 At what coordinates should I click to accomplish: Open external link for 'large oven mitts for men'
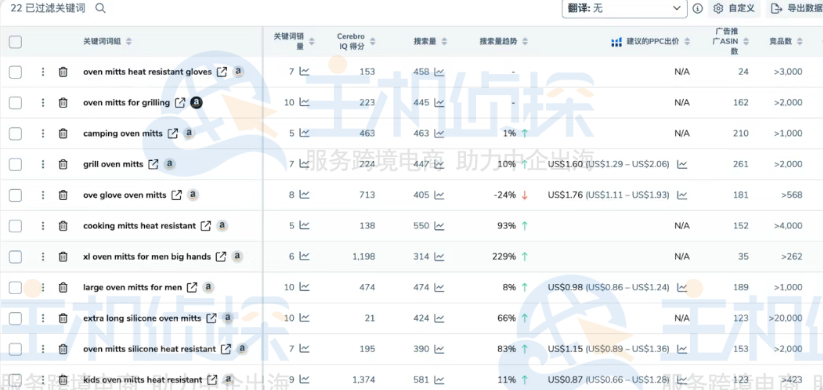tap(192, 287)
